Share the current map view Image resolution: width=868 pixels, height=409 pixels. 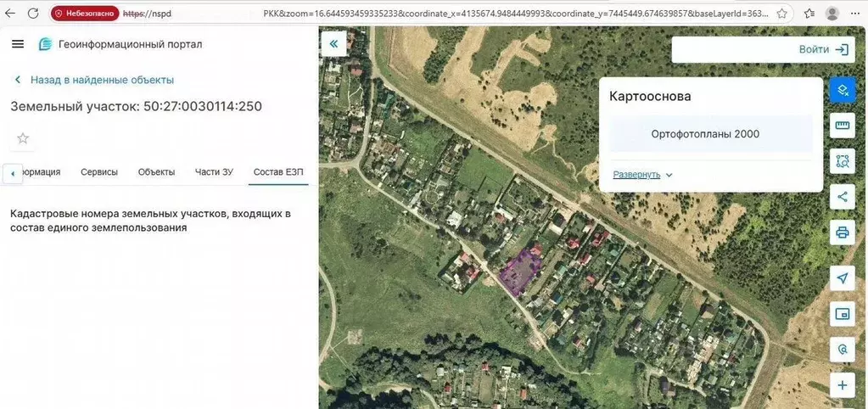(842, 197)
